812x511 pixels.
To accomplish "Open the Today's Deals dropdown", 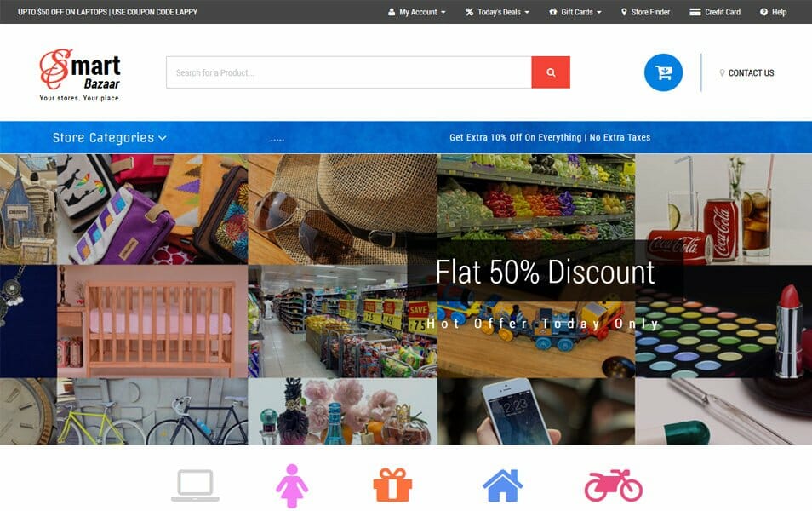I will [497, 12].
